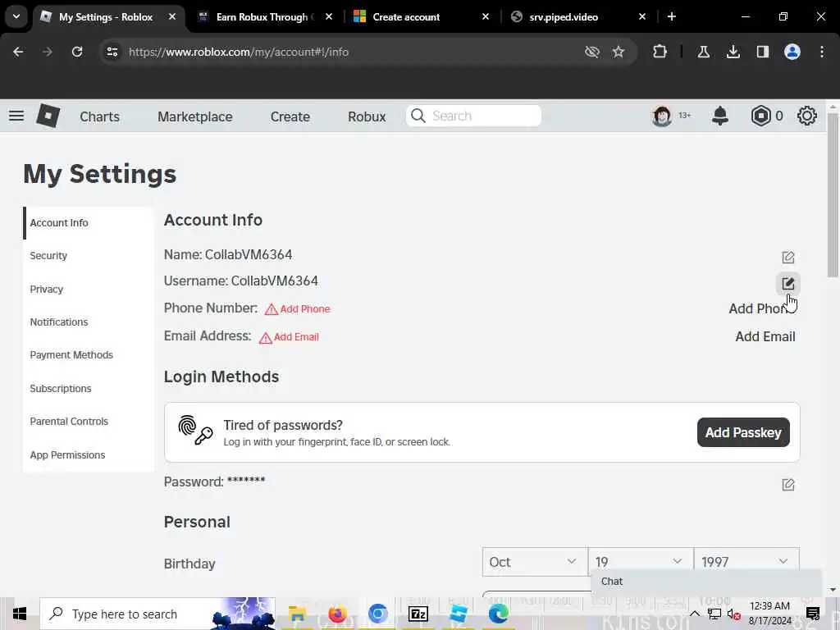Click the Roblox logo home icon
This screenshot has width=840, height=630.
(x=48, y=116)
